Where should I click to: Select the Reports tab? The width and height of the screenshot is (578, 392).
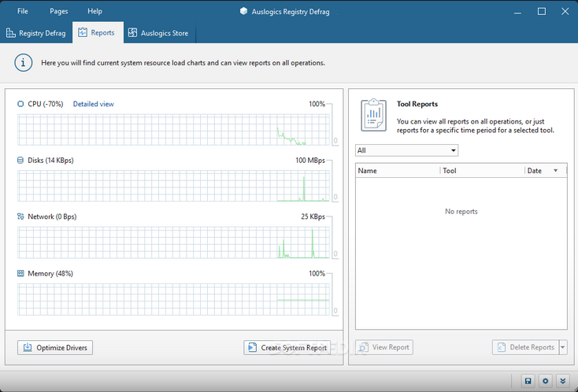pos(98,32)
